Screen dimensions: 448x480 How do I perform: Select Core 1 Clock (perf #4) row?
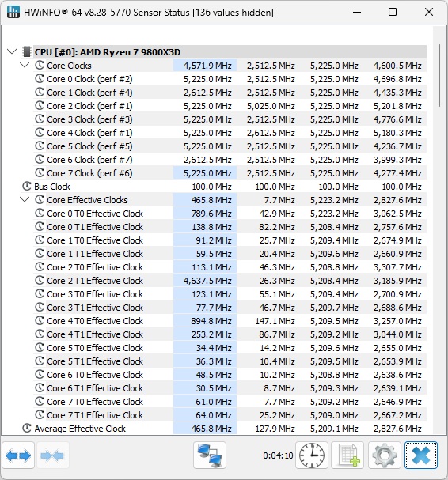click(230, 93)
